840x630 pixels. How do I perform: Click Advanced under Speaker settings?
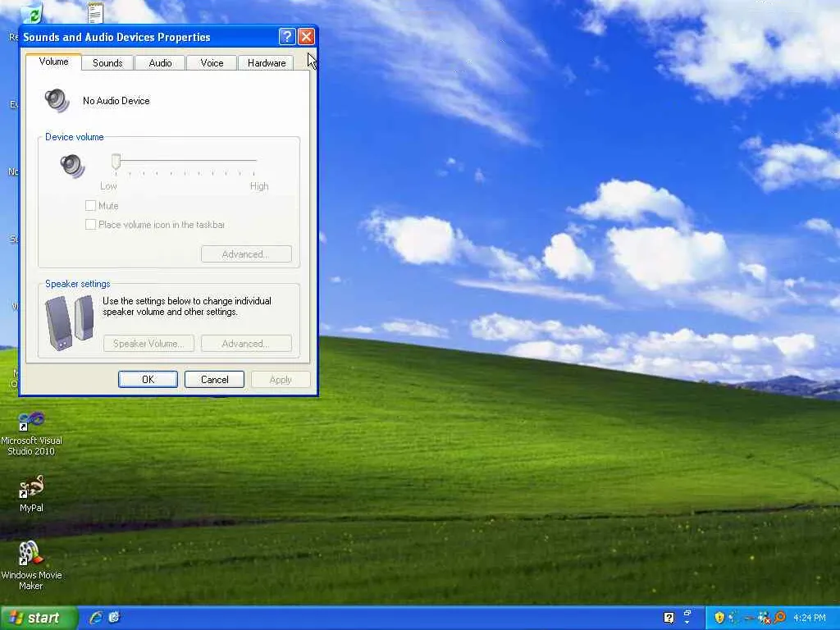pyautogui.click(x=246, y=344)
